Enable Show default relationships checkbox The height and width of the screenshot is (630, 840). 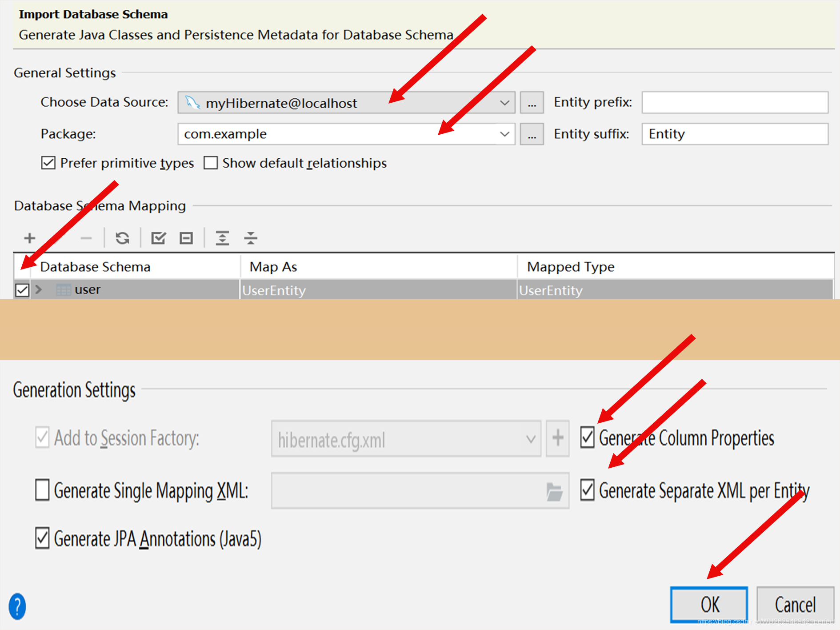pyautogui.click(x=211, y=163)
